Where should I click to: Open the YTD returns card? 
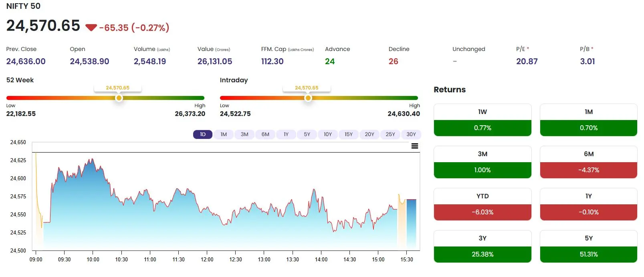pyautogui.click(x=482, y=204)
